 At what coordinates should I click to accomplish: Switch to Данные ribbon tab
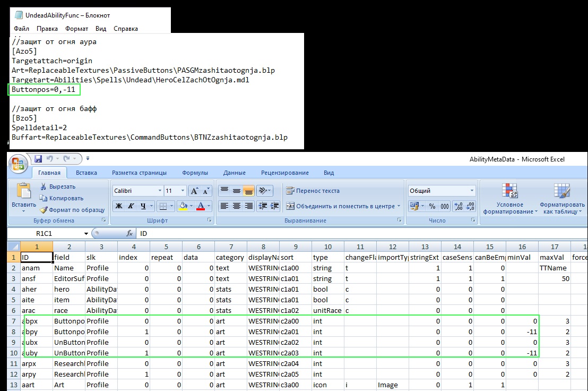[x=235, y=173]
